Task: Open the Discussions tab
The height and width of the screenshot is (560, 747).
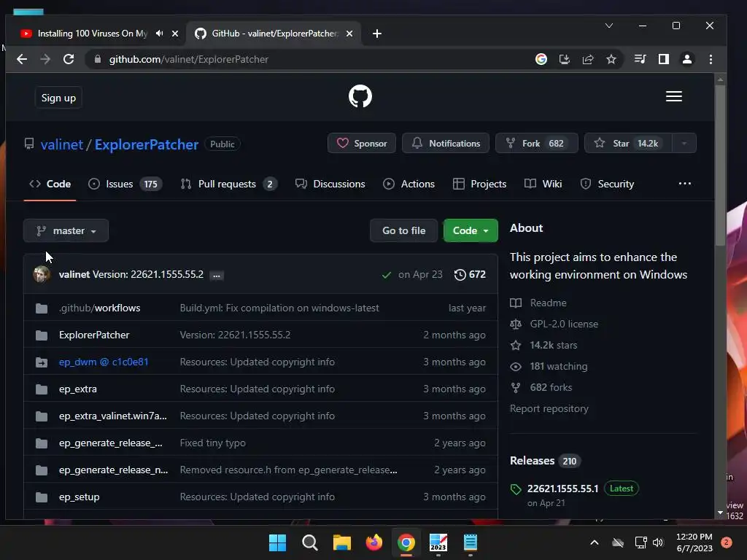Action: tap(330, 184)
